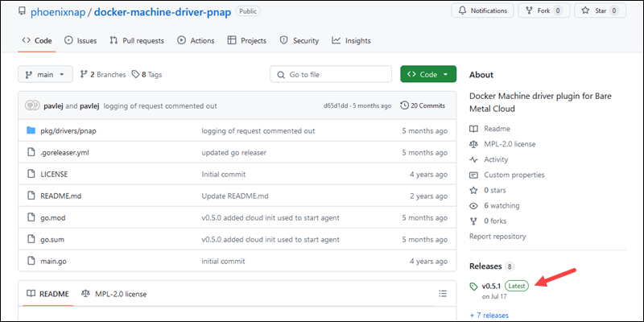Open the pkg/drivers/pnap folder
Screen dimensions: 644x322
click(68, 130)
